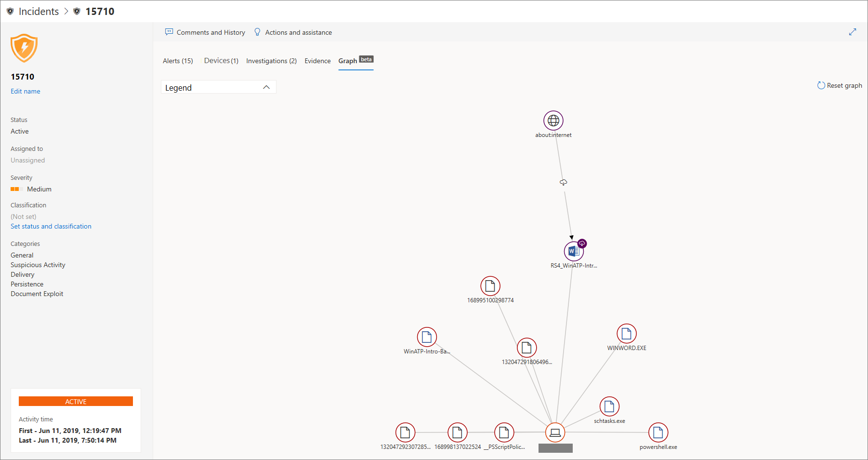Click the redacted device name label
The width and height of the screenshot is (868, 460).
(555, 448)
